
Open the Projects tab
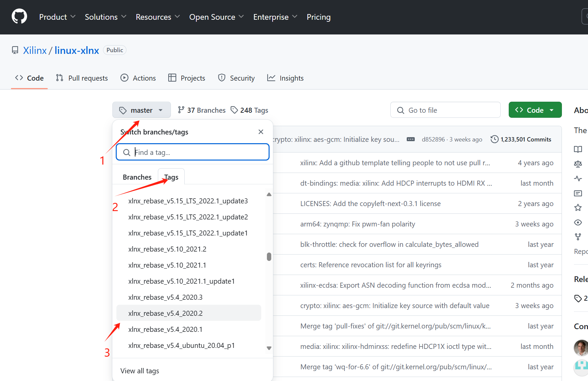[187, 78]
